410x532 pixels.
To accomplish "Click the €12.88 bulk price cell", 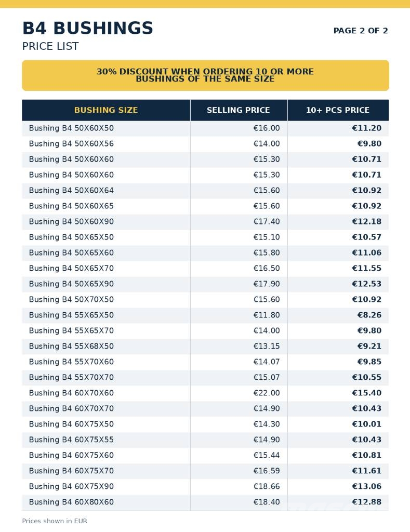I will click(366, 502).
